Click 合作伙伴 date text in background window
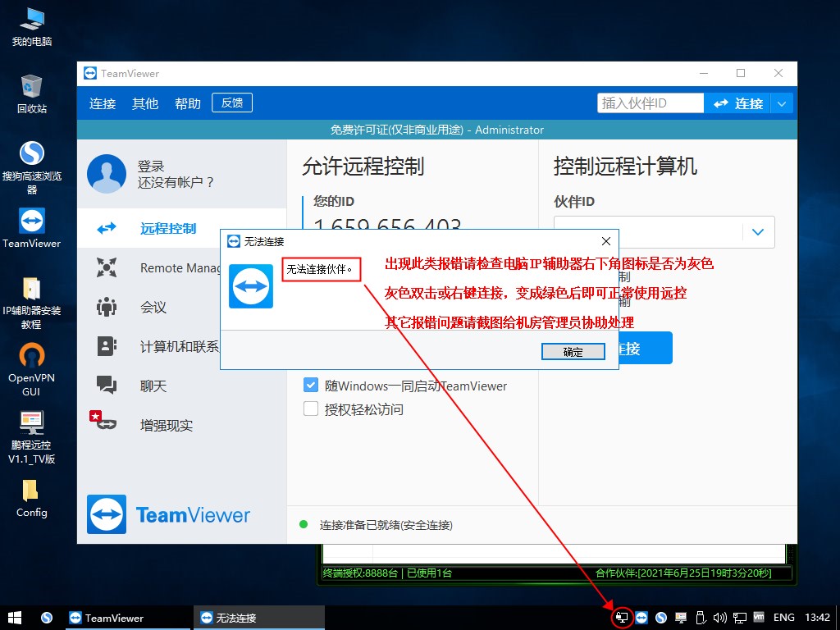The height and width of the screenshot is (630, 840). 683,573
